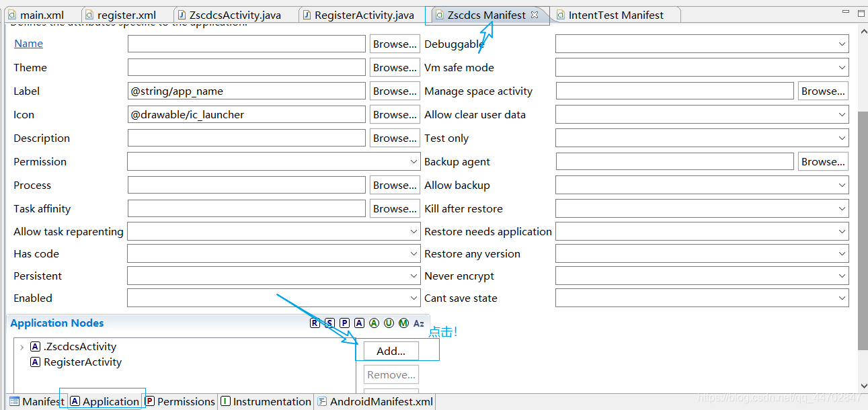This screenshot has height=410, width=868.
Task: Open the AndroidManifest.xml source tab
Action: pyautogui.click(x=374, y=401)
